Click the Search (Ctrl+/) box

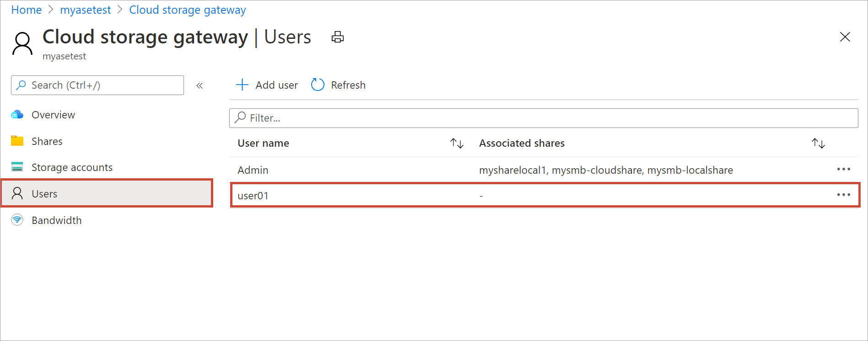tap(97, 85)
